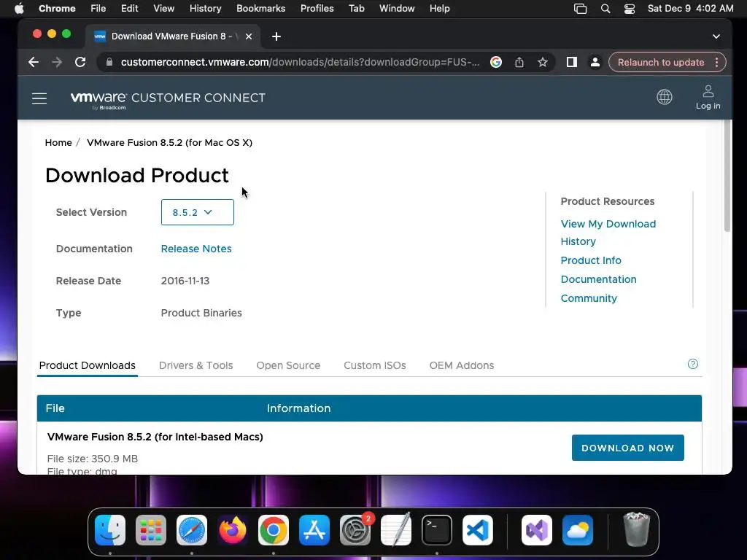Open App Store from the dock

[314, 530]
